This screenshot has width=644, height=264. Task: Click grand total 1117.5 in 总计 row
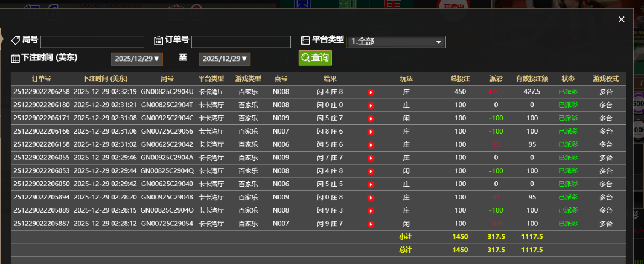point(532,250)
